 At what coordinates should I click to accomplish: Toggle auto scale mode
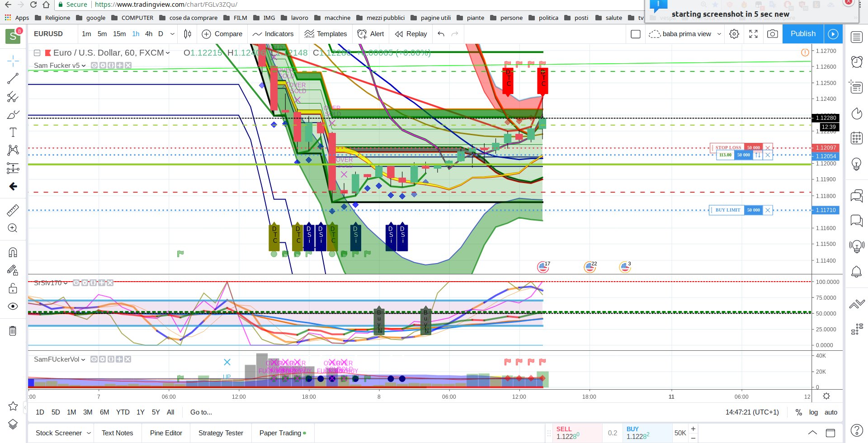(x=831, y=412)
